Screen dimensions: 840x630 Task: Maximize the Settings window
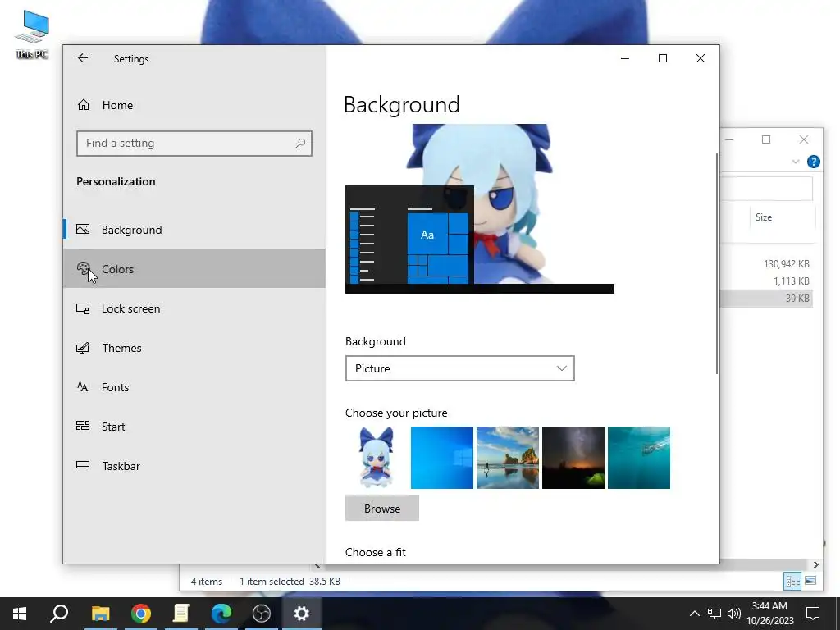pos(663,58)
